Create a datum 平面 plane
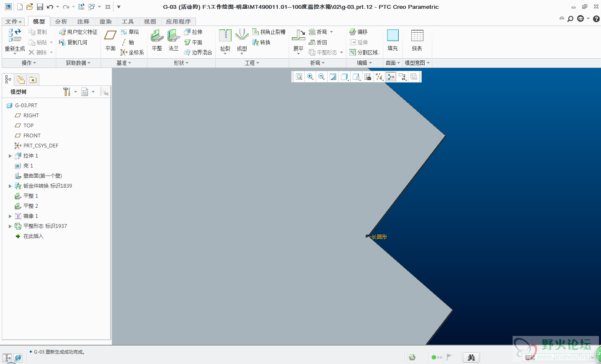Viewport: 601px width, 364px height. click(111, 40)
